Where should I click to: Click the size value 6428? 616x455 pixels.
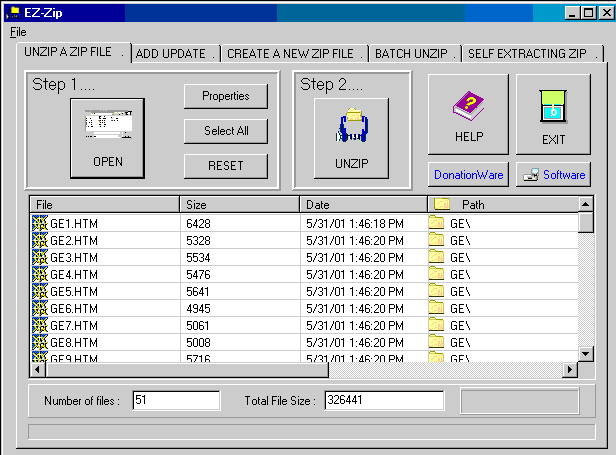point(198,224)
